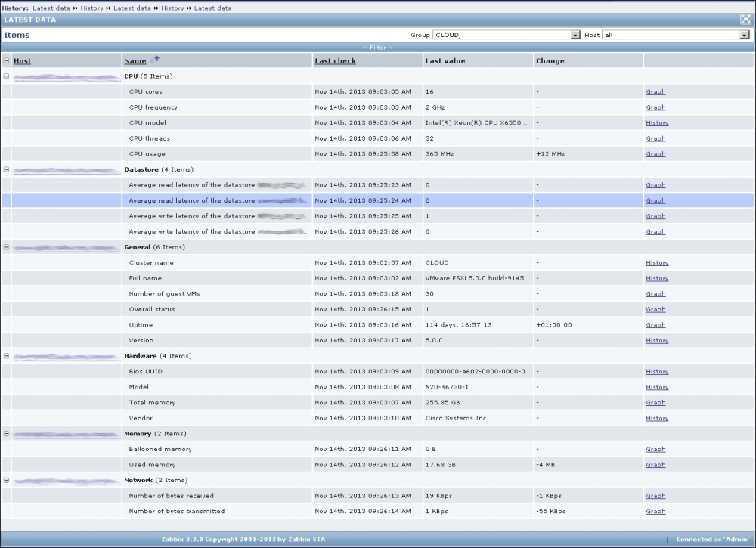Screen dimensions: 756x548
Task: Expand the Filter bar
Action: coord(377,48)
